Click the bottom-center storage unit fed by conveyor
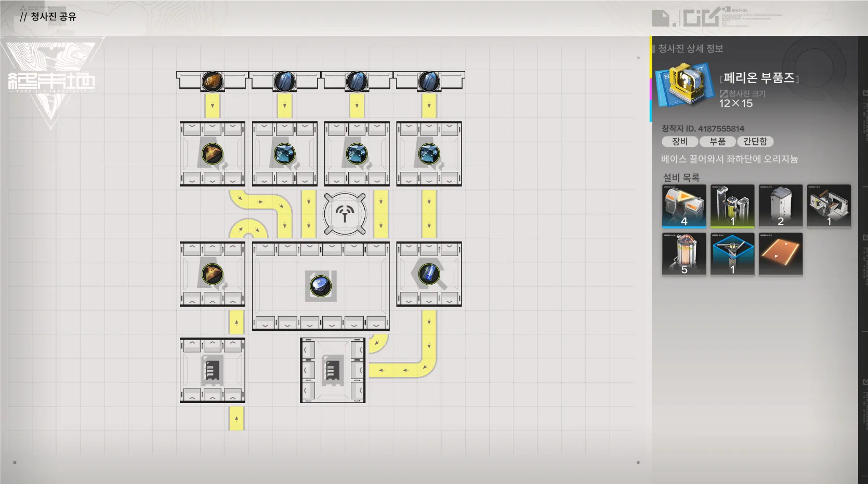Viewport: 868px width, 484px height. (x=333, y=370)
